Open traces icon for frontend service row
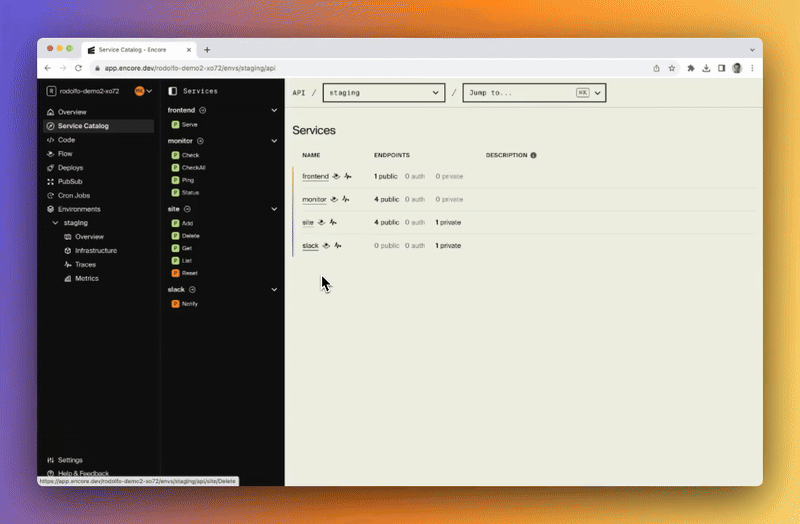This screenshot has height=524, width=800. (348, 176)
